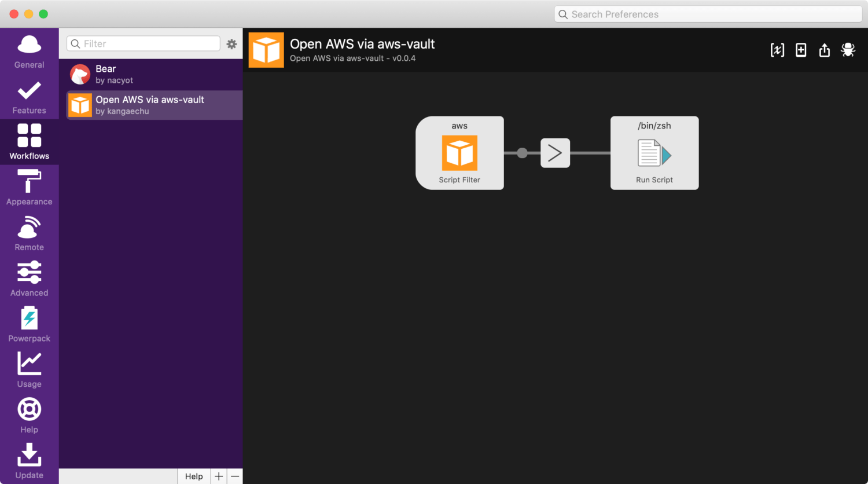Open the workflow debugger bug icon
Image resolution: width=868 pixels, height=484 pixels.
pos(848,50)
